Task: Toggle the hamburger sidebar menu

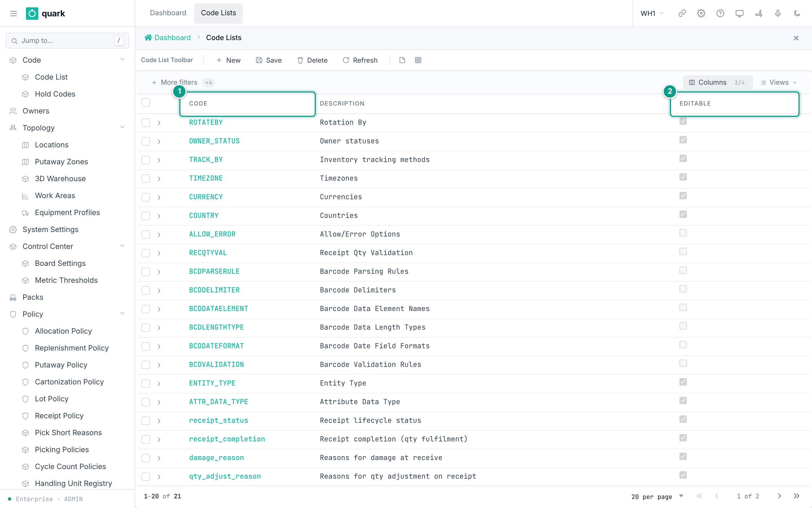Action: (14, 14)
